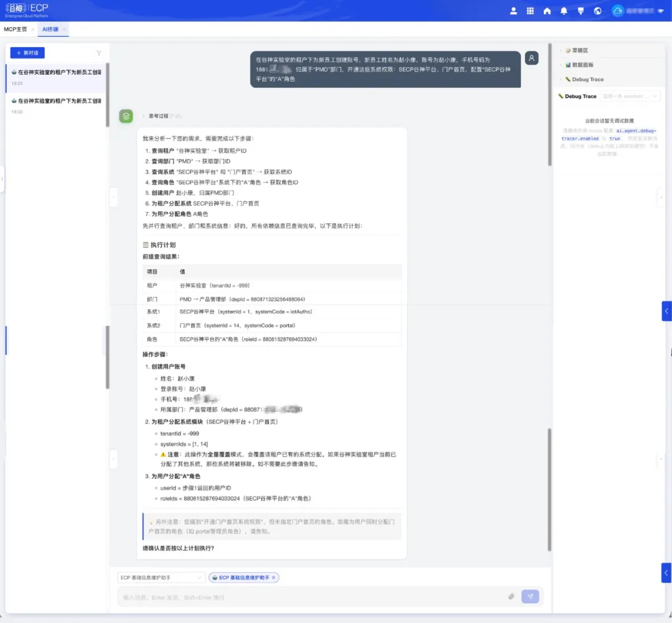Click the tenantId = -999 bullet line

pyautogui.click(x=180, y=434)
